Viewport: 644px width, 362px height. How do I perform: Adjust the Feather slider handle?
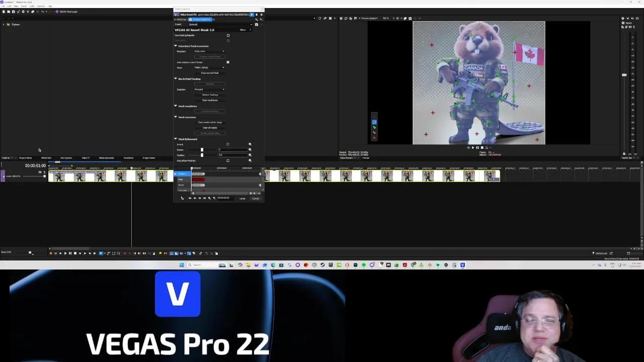[x=202, y=155]
